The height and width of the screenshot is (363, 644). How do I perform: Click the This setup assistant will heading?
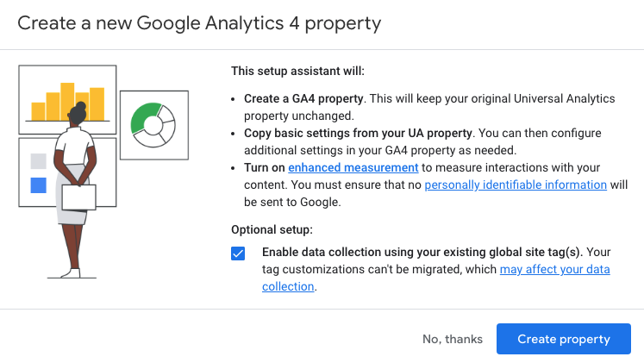(x=297, y=71)
